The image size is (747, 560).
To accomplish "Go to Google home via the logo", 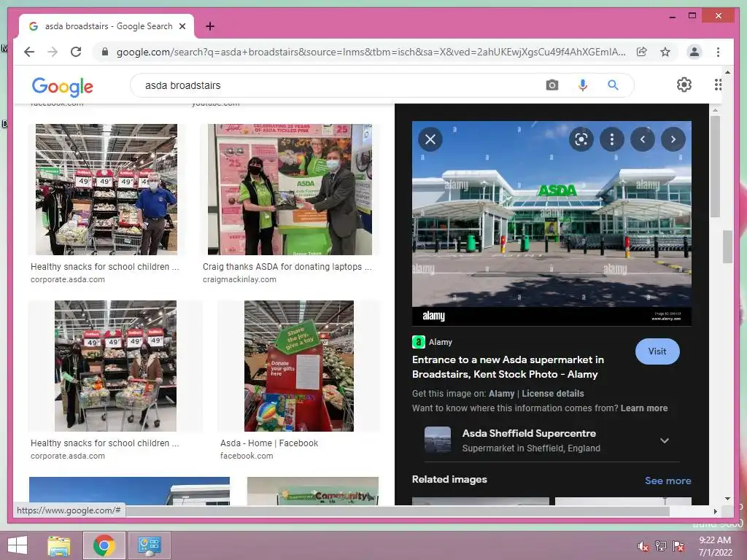I will coord(63,86).
